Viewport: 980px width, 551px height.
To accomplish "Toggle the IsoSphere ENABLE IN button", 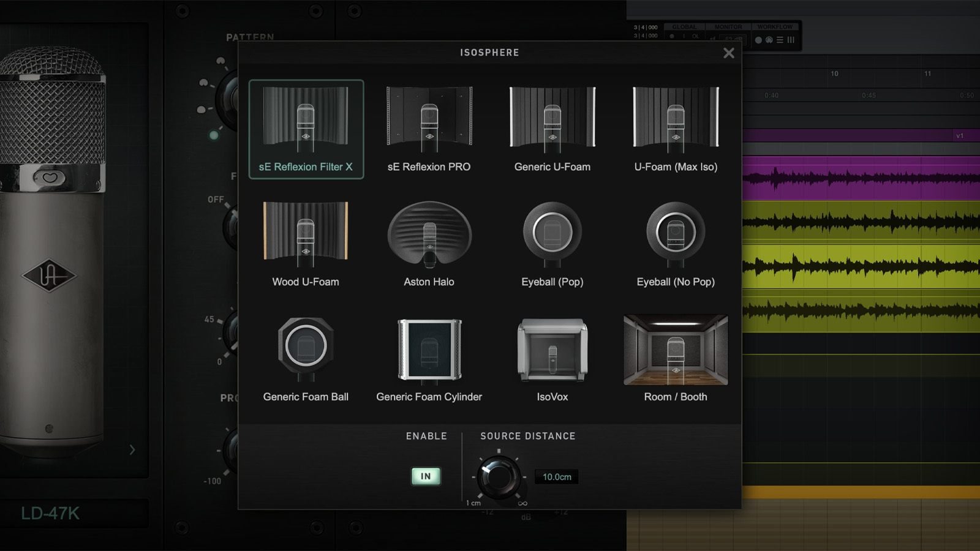I will click(426, 476).
